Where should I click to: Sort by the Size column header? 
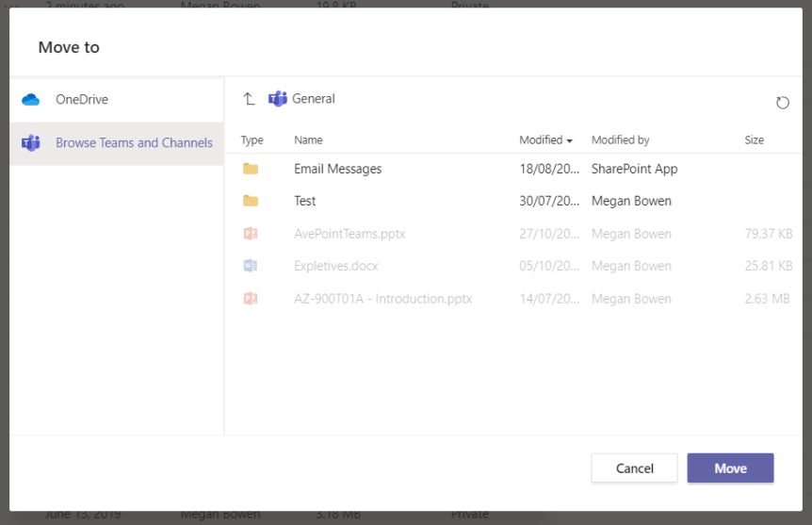click(x=754, y=140)
